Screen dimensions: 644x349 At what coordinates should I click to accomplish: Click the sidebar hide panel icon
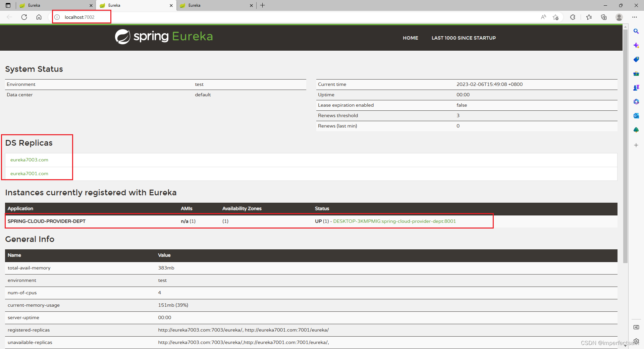pos(636,327)
